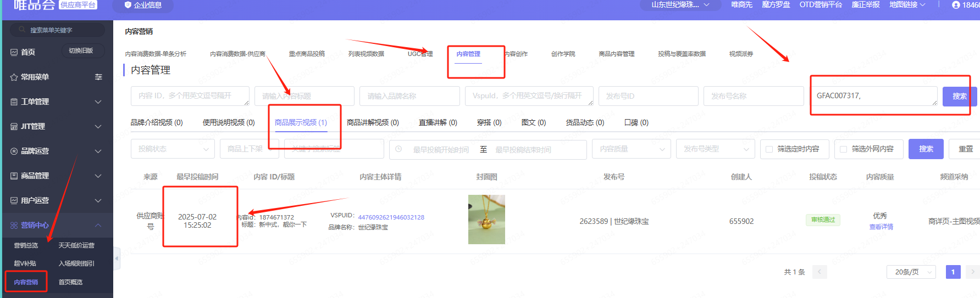This screenshot has width=980, height=298.
Task: Click the sidebar collapse arrow handle
Action: [x=117, y=258]
